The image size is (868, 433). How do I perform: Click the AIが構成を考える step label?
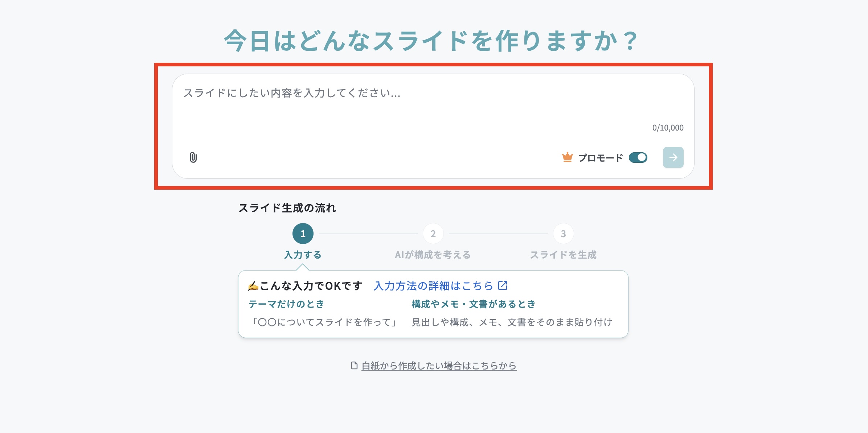pyautogui.click(x=433, y=255)
